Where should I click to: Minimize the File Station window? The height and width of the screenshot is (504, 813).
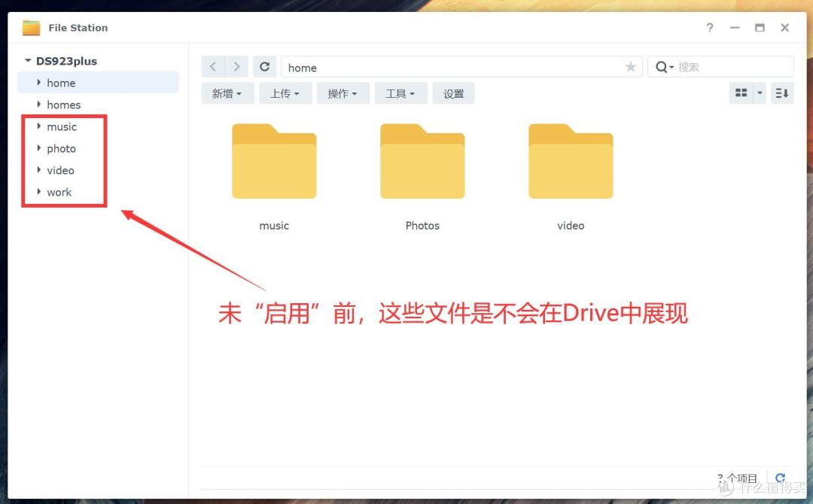pos(735,27)
